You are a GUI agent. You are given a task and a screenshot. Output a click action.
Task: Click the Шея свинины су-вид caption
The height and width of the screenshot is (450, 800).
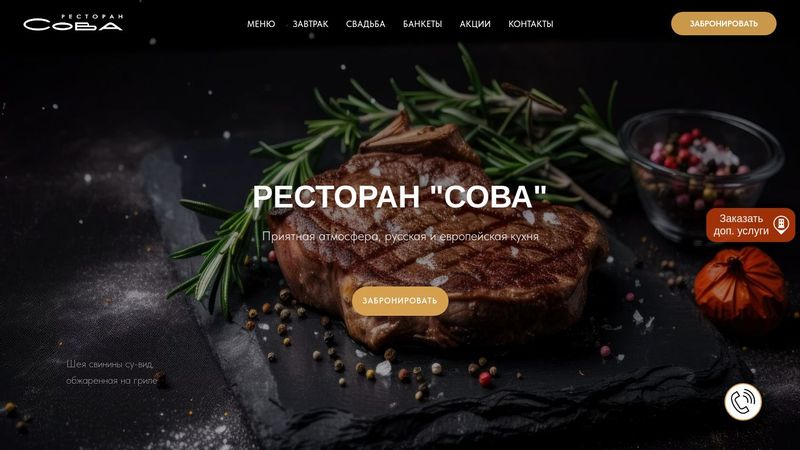point(111,372)
